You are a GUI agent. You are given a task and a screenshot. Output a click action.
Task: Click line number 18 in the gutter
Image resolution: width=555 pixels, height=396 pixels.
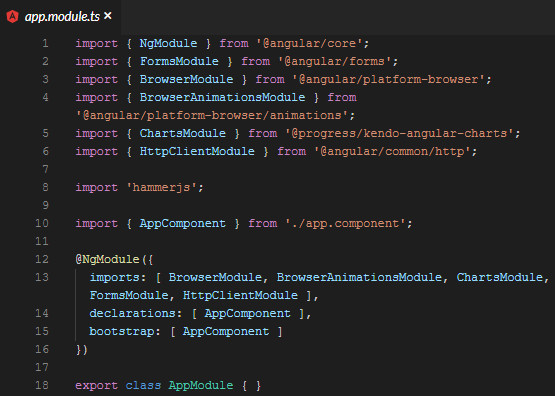pyautogui.click(x=42, y=385)
